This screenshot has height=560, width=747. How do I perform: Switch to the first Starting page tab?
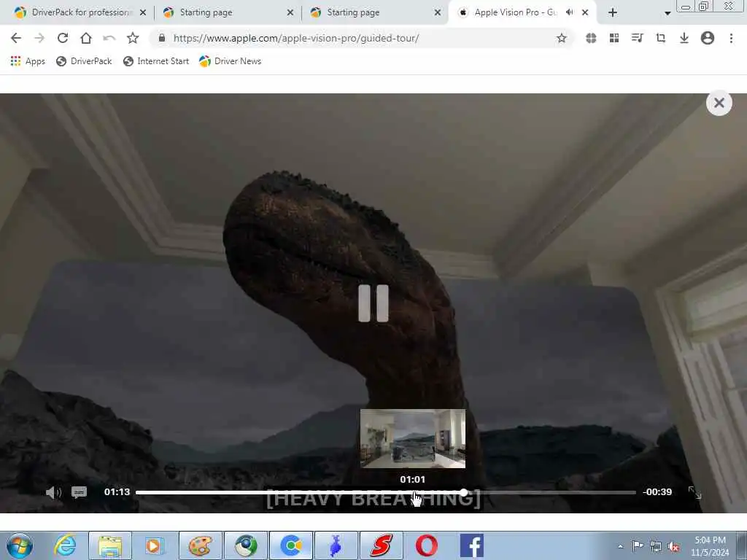point(228,12)
